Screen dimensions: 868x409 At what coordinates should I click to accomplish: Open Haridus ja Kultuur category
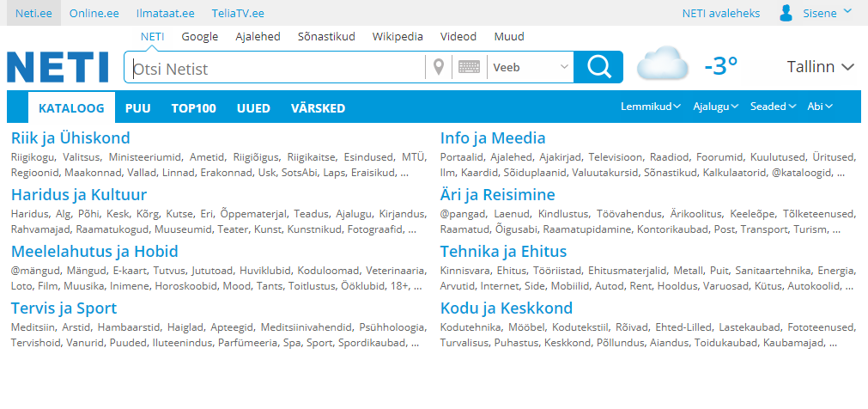(x=79, y=194)
